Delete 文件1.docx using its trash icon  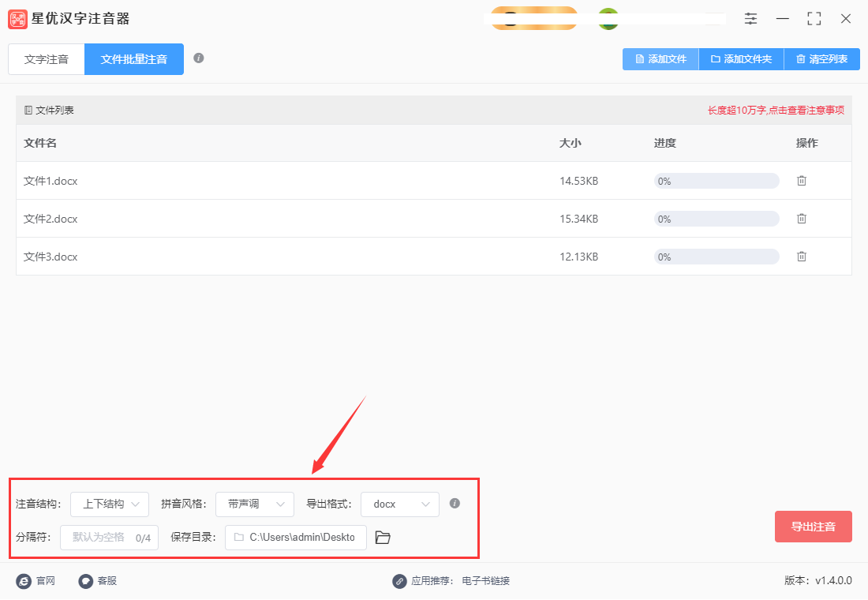pyautogui.click(x=801, y=181)
